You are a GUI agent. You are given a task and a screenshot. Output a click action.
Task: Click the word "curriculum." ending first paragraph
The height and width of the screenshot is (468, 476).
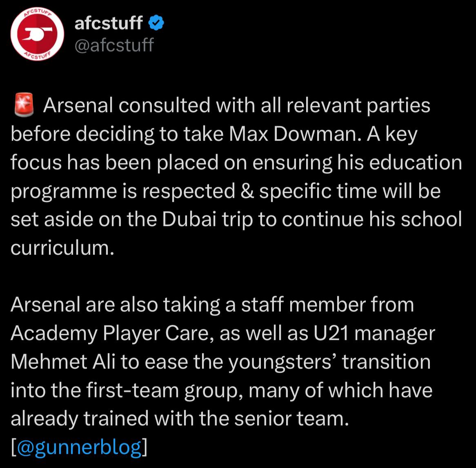click(x=61, y=248)
